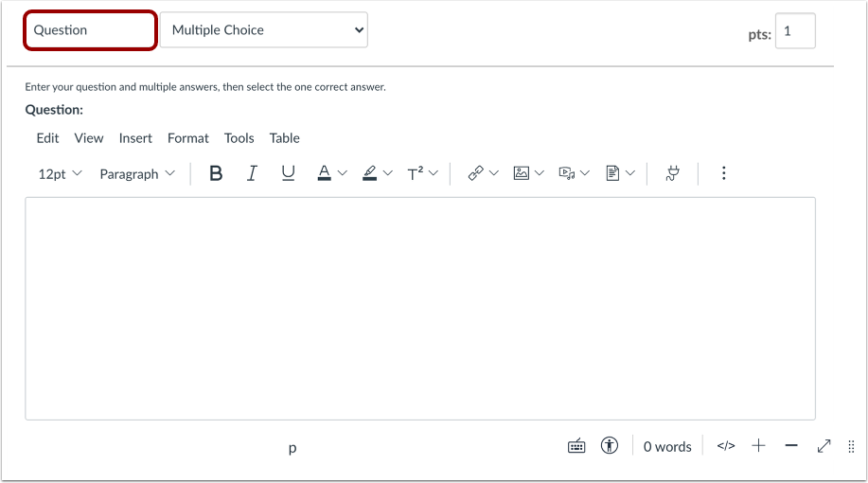Screen dimensions: 868x483
Task: Click the pts value field
Action: click(x=795, y=31)
